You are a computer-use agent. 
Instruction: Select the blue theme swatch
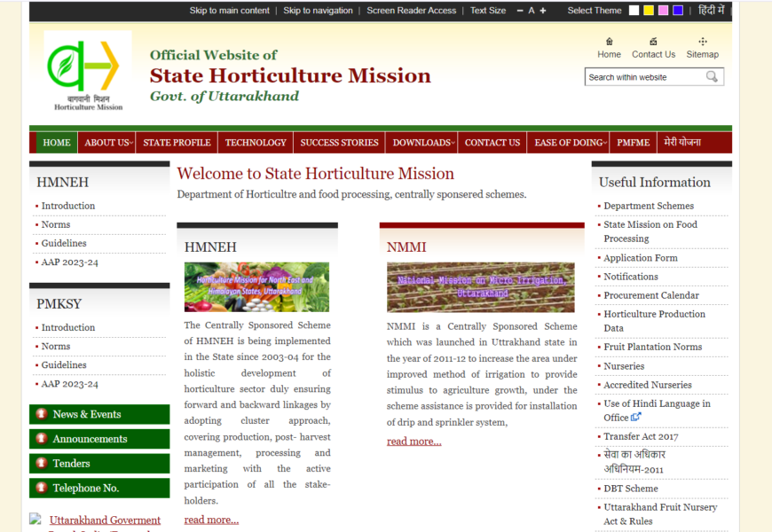point(678,11)
